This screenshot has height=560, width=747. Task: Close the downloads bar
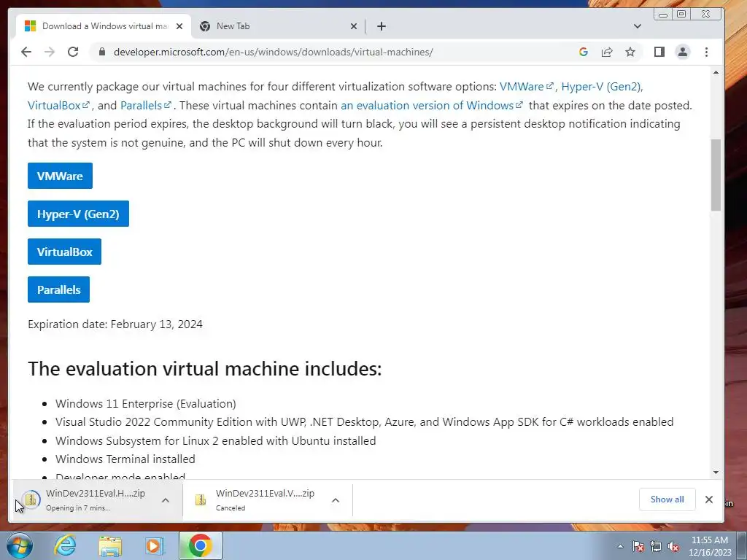(x=709, y=499)
